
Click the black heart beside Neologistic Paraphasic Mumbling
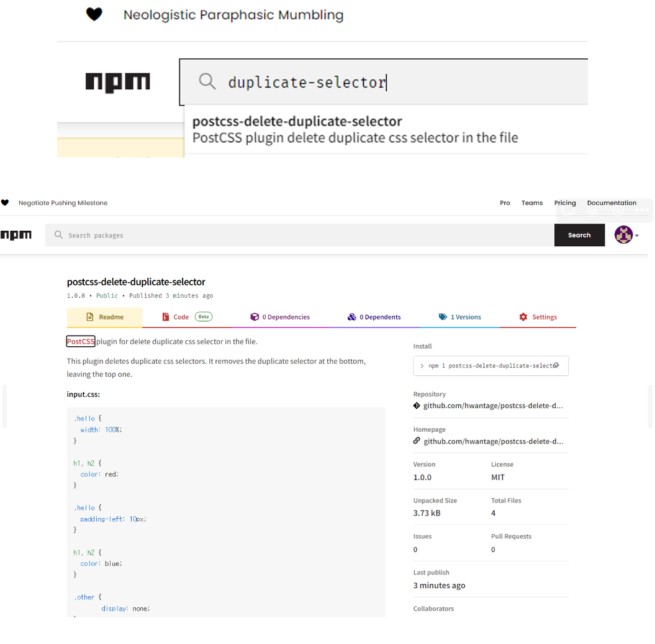(x=94, y=14)
